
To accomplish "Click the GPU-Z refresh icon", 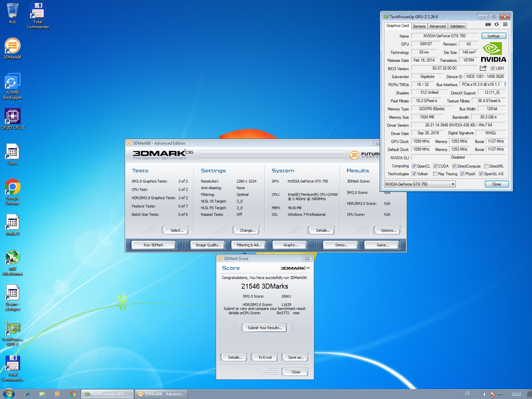I will coord(496,24).
